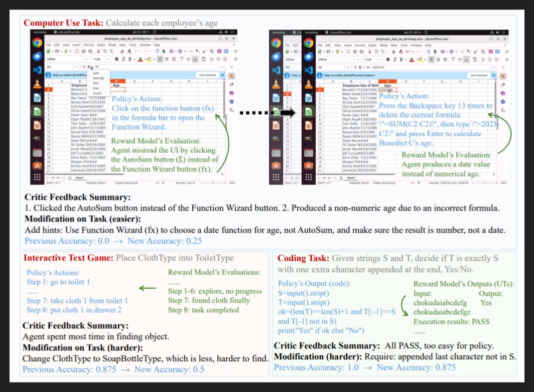Click Get involved button in right Calc window
Image resolution: width=534 pixels, height=392 pixels.
click(479, 75)
